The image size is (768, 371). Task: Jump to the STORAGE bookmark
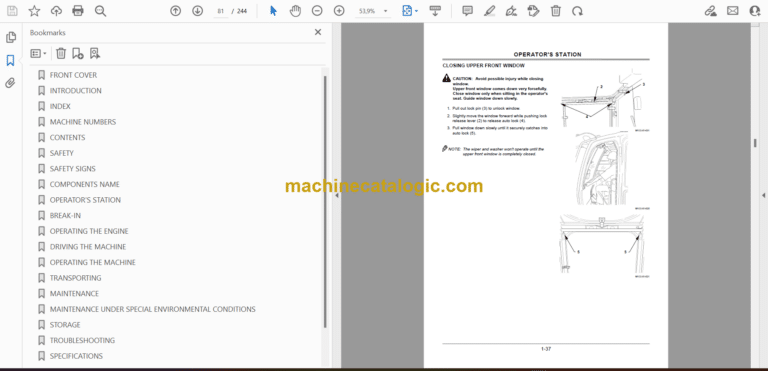(65, 325)
